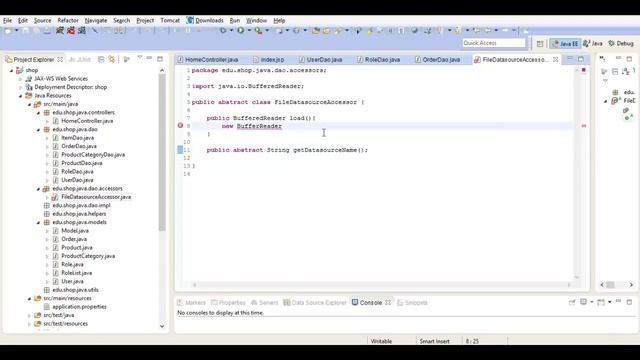Click the error marker on line 8
The width and height of the screenshot is (640, 360).
pos(180,126)
